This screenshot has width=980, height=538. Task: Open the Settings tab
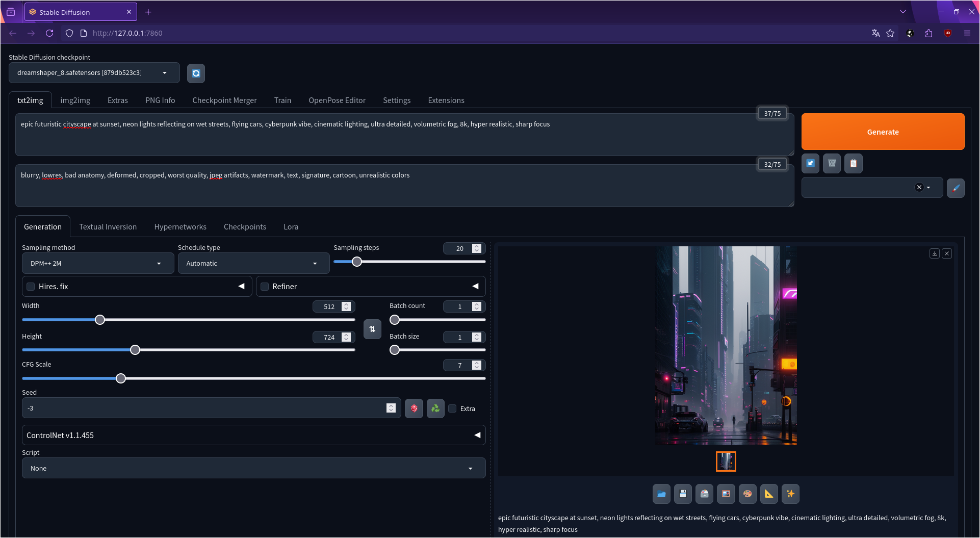(396, 100)
